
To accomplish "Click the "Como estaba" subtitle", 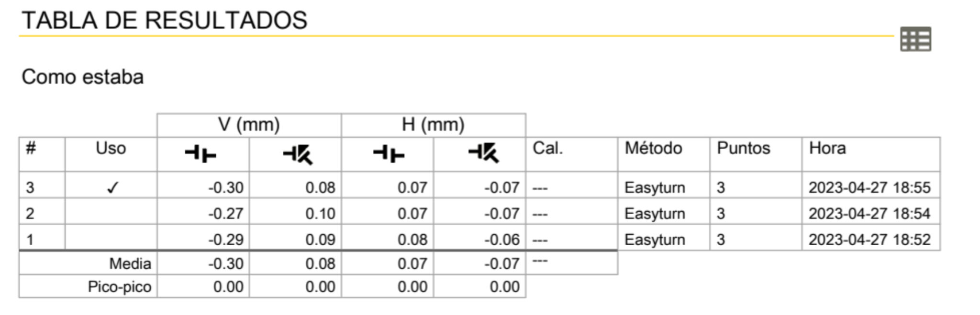I will [x=82, y=77].
